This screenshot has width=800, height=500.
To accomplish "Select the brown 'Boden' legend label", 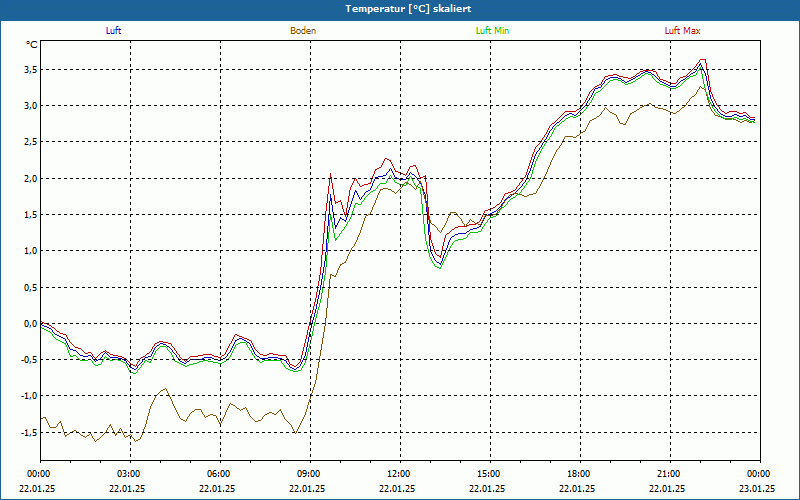I will coord(303,31).
